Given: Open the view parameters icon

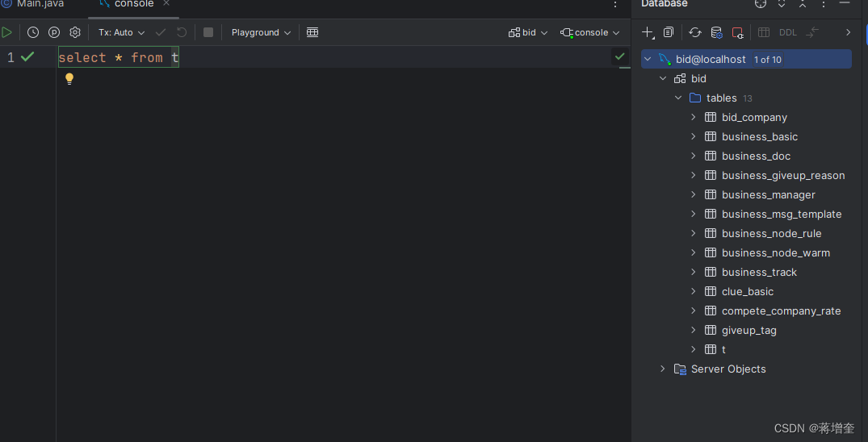Looking at the screenshot, I should tap(54, 32).
